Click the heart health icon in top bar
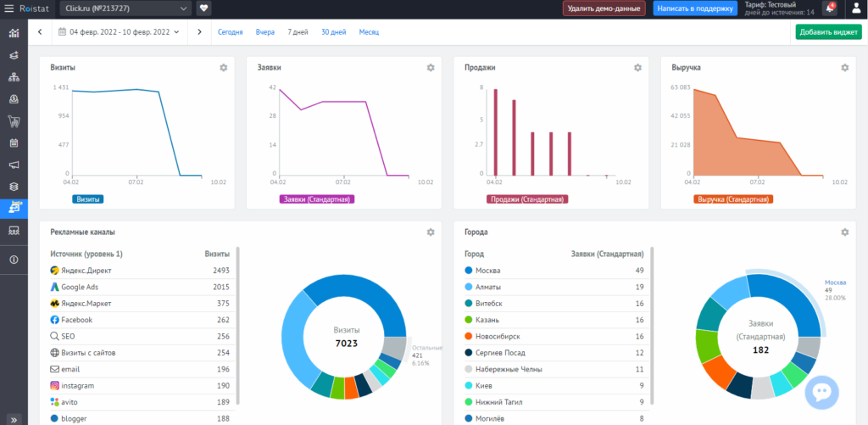 [x=204, y=8]
